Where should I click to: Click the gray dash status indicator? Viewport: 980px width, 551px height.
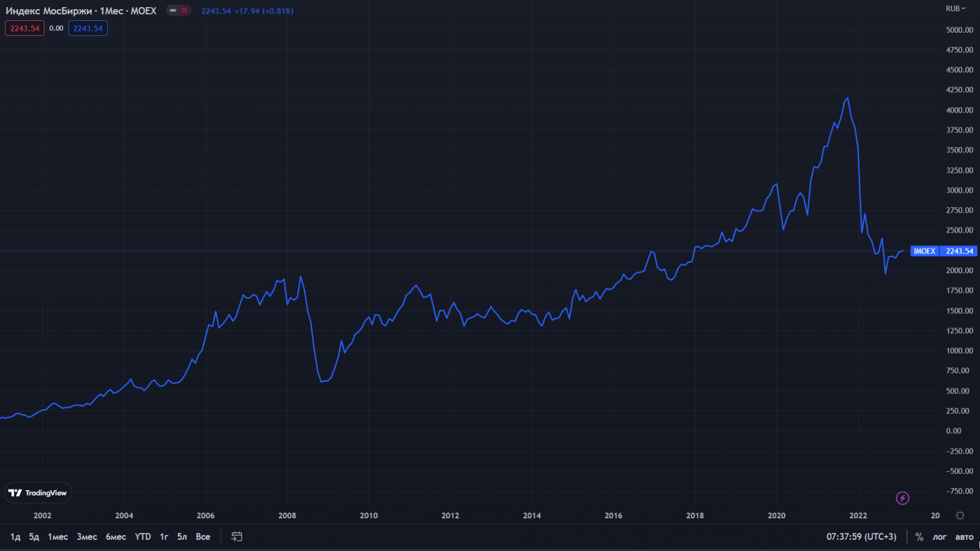pos(172,10)
